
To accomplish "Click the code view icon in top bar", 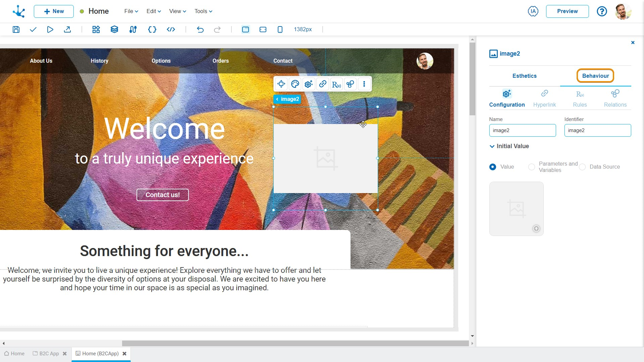I will pos(171,29).
